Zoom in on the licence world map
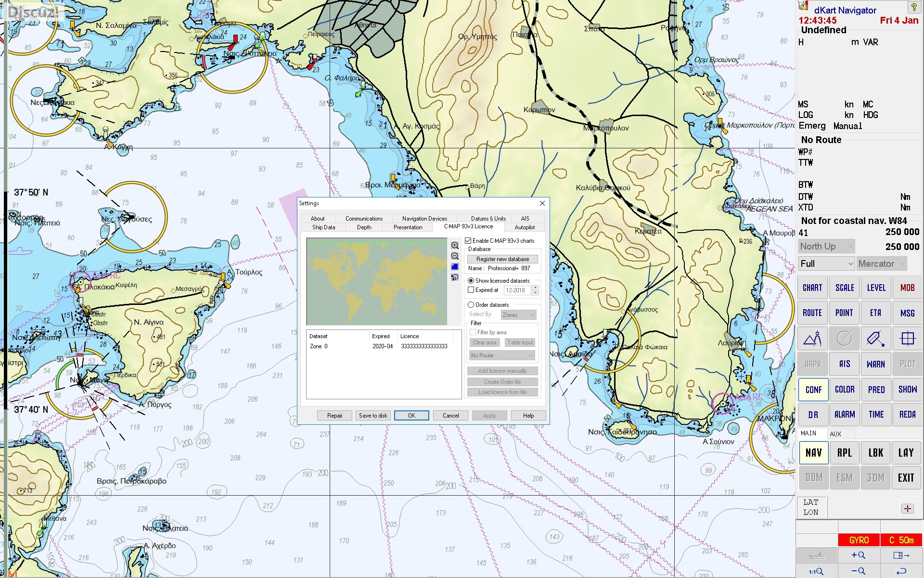 click(455, 245)
